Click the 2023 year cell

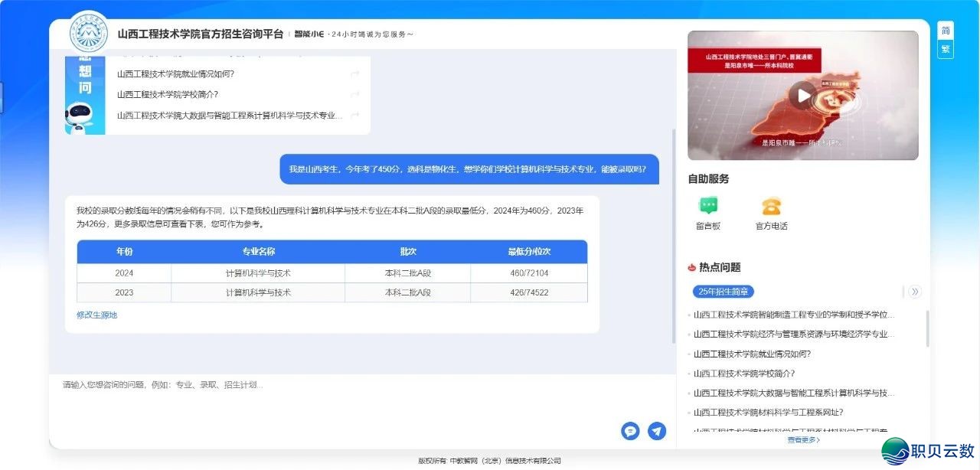(x=124, y=292)
